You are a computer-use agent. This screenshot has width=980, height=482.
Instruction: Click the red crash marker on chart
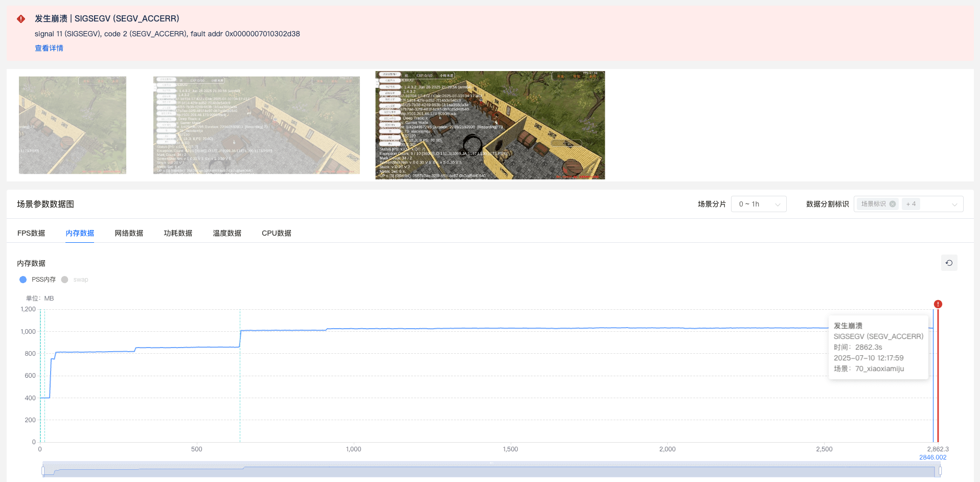coord(938,304)
